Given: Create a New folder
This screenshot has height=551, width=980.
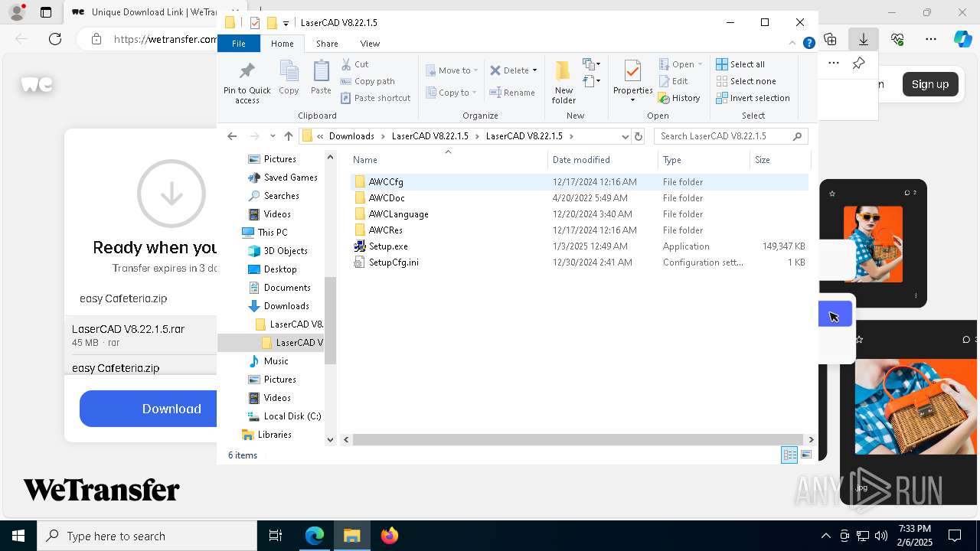Looking at the screenshot, I should [x=563, y=82].
